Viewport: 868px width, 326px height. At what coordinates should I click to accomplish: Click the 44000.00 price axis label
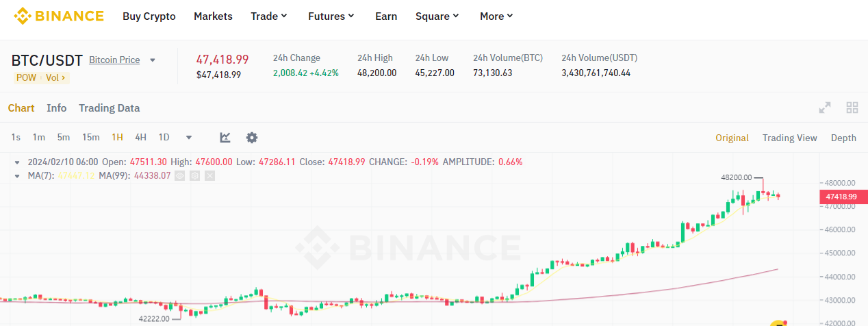coord(839,277)
